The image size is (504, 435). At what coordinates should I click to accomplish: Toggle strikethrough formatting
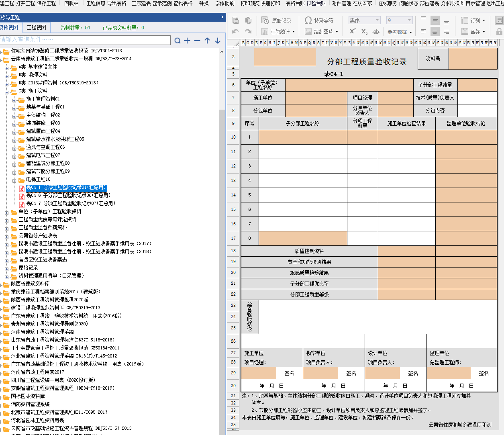click(376, 32)
